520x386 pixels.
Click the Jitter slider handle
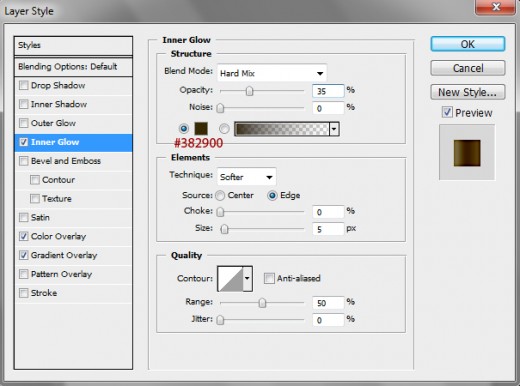[220, 320]
